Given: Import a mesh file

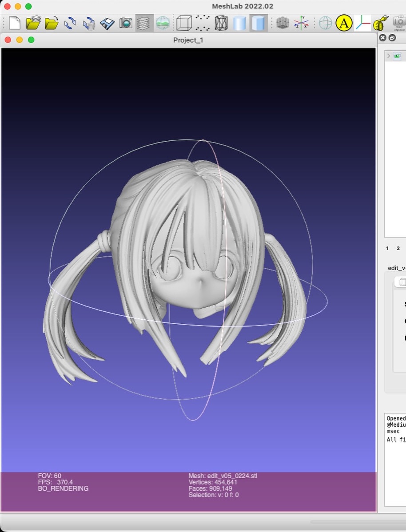Looking at the screenshot, I should coord(52,23).
